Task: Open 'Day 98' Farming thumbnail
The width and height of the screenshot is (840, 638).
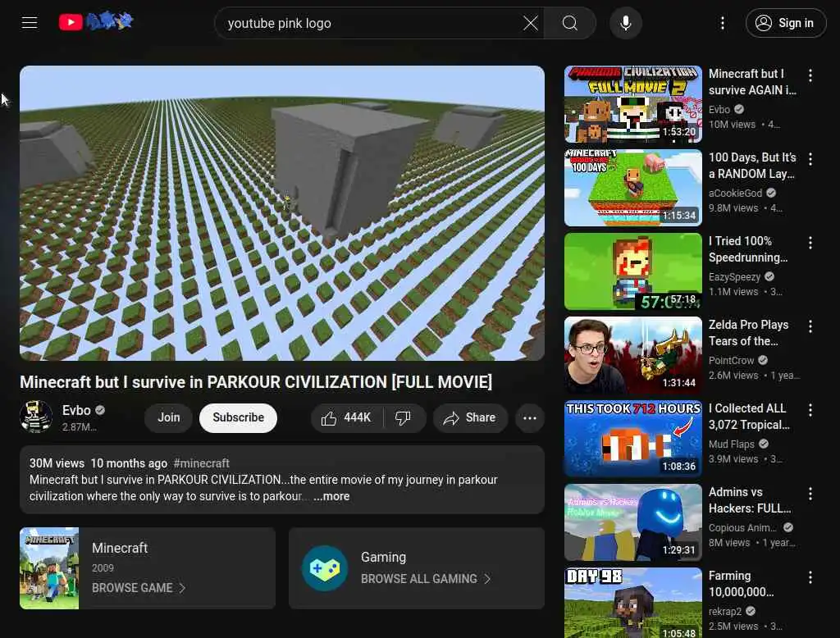Action: [x=632, y=603]
